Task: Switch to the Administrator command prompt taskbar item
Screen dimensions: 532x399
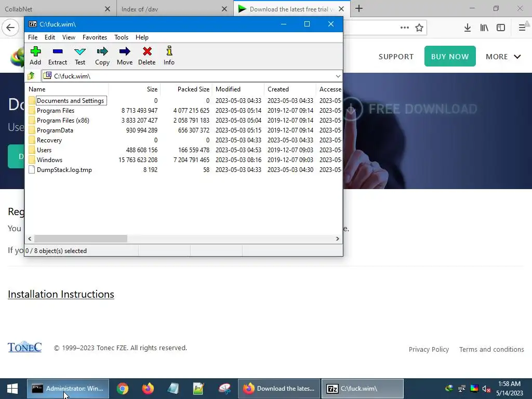Action: pos(68,389)
